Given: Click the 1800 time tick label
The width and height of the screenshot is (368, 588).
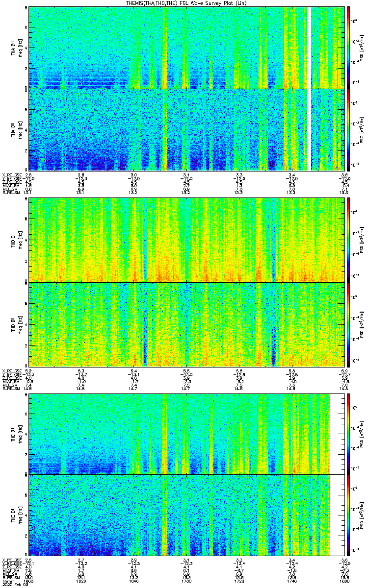Looking at the screenshot, I should coord(344,581).
